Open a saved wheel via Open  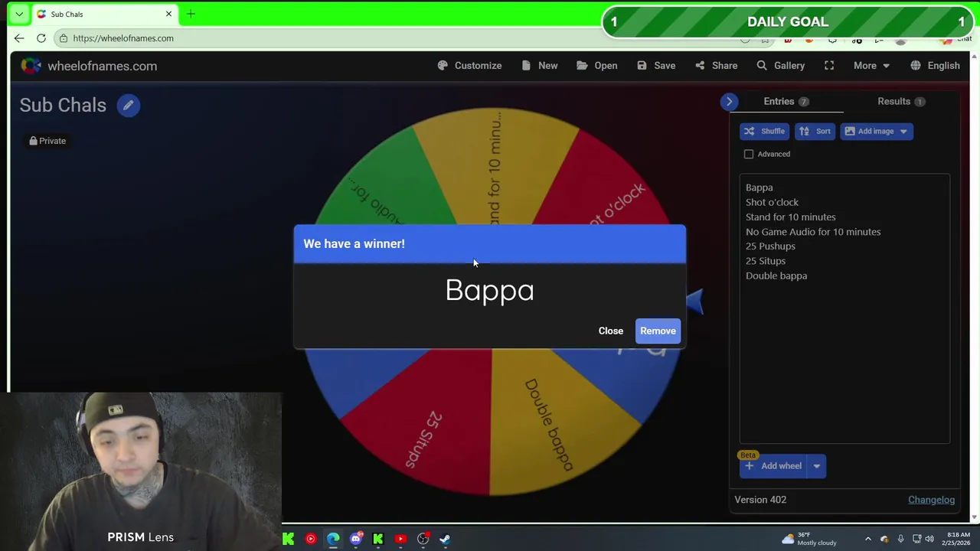[x=597, y=66]
